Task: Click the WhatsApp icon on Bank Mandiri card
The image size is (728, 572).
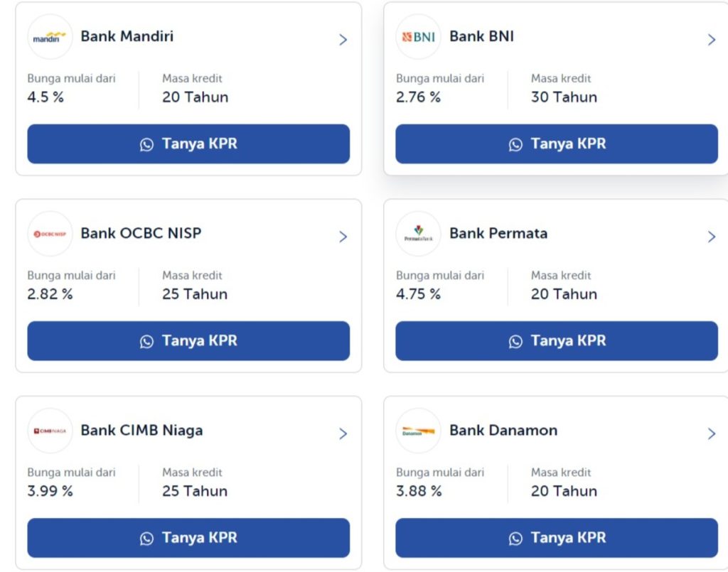Action: click(x=146, y=144)
